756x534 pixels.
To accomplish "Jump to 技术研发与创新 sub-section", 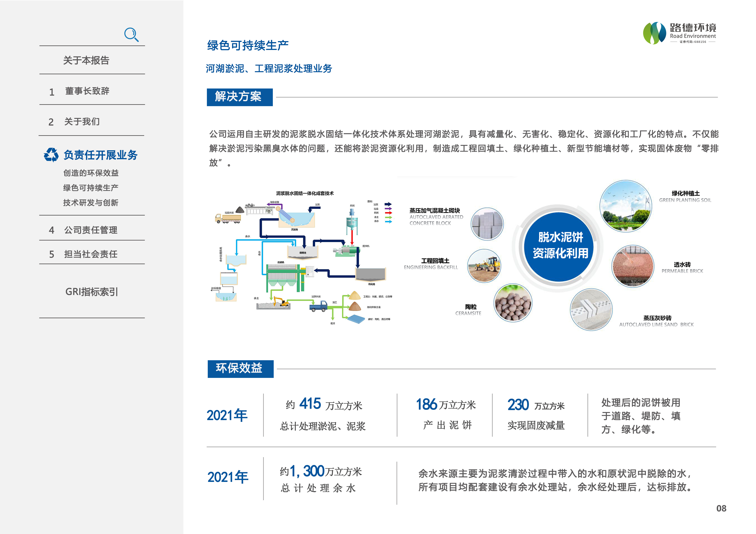I will 91,203.
